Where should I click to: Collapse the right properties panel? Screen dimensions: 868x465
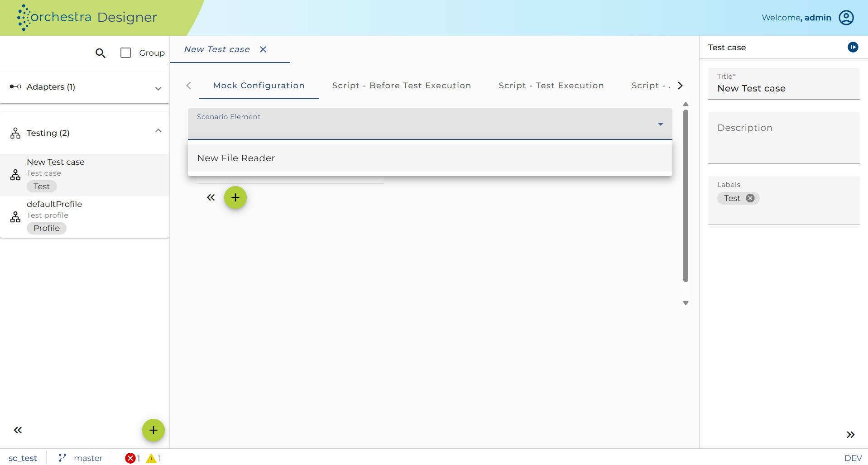(x=850, y=435)
